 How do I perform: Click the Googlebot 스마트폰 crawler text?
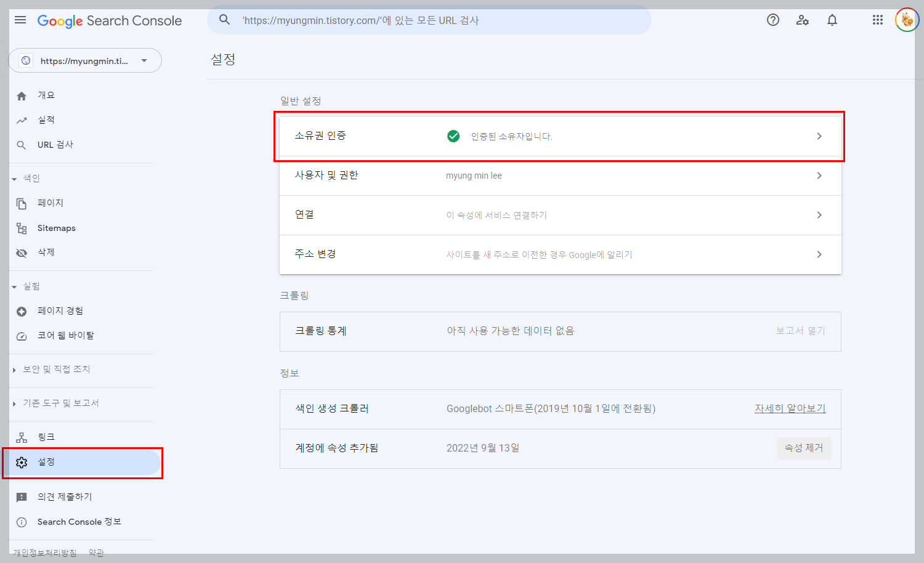(551, 408)
